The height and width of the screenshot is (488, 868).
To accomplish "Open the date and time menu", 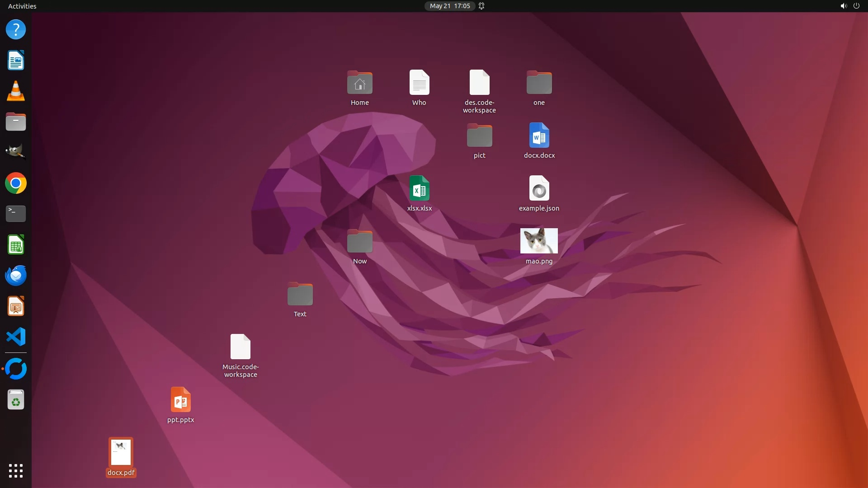I will point(449,6).
